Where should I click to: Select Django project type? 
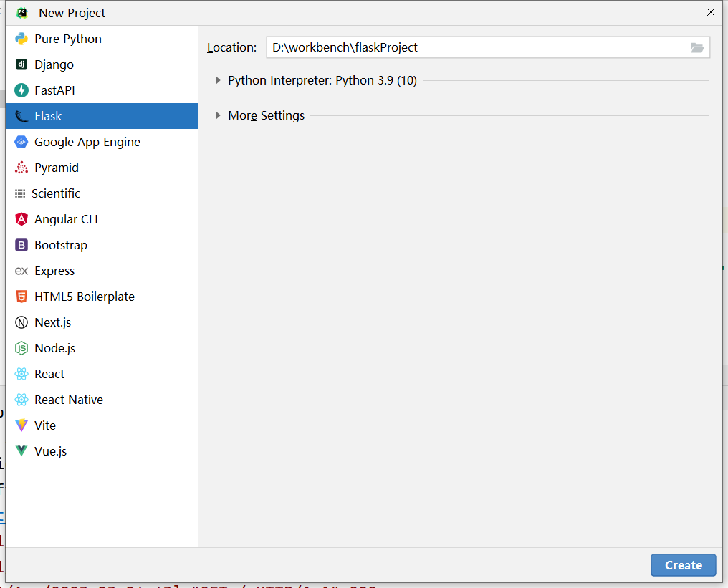102,64
